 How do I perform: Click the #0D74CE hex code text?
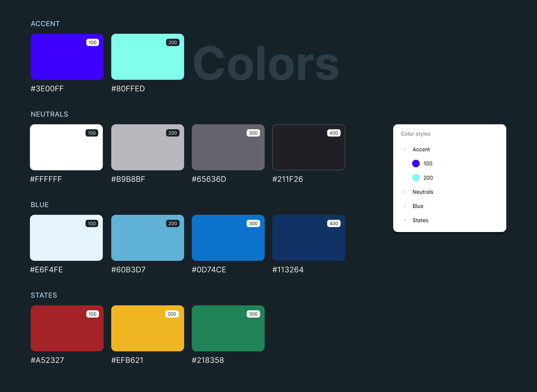pyautogui.click(x=209, y=270)
